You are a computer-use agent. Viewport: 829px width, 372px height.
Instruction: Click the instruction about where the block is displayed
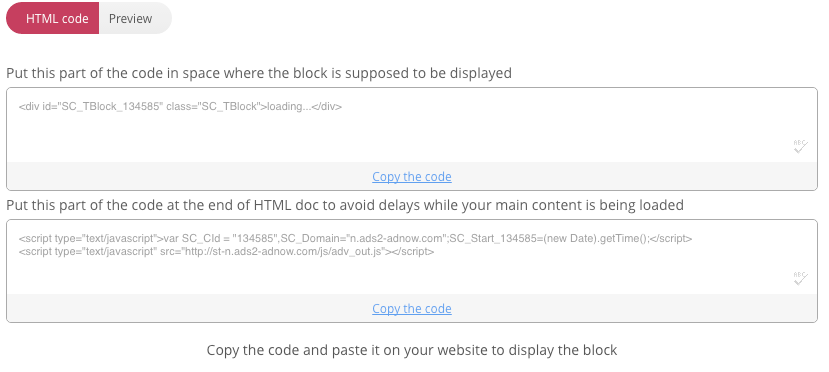[x=259, y=73]
